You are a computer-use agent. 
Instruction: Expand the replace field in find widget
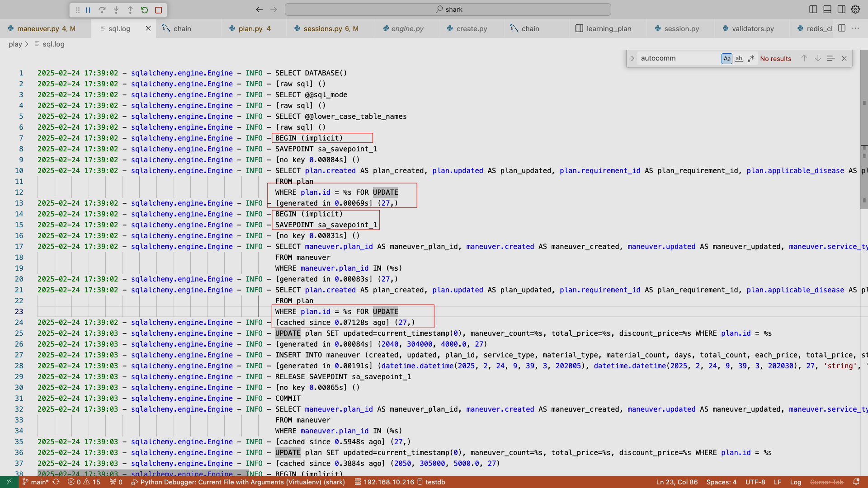click(632, 58)
